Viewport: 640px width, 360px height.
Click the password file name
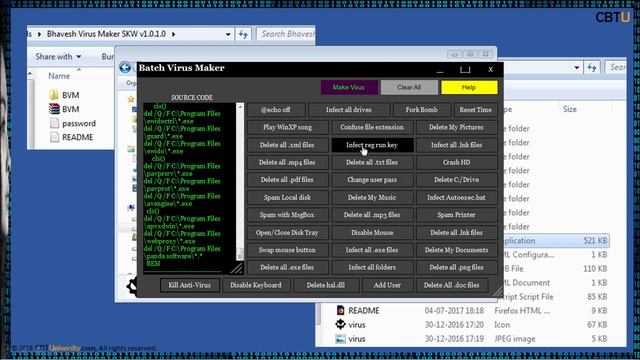coord(79,124)
